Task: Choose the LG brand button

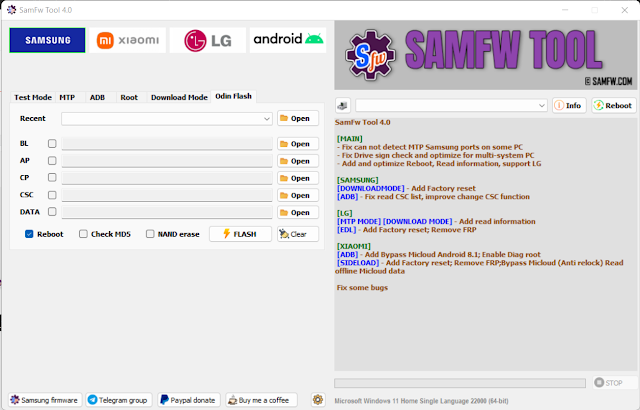Action: [208, 40]
